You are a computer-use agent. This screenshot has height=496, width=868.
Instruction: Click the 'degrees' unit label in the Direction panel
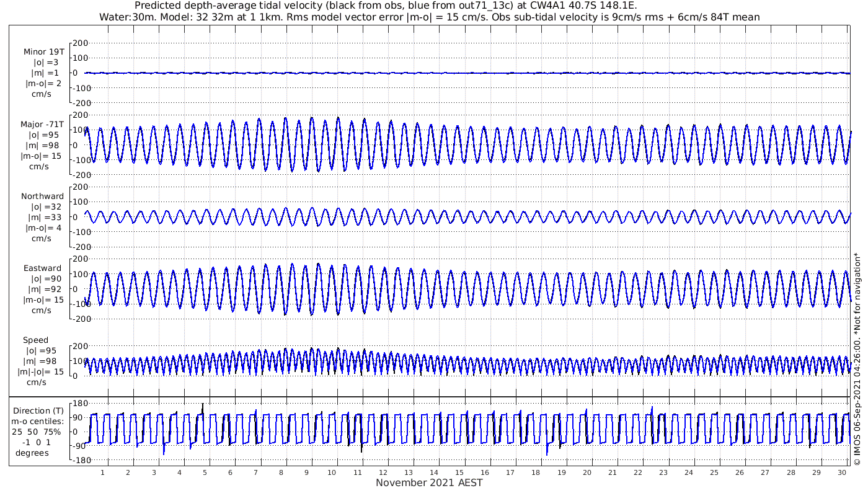(33, 453)
